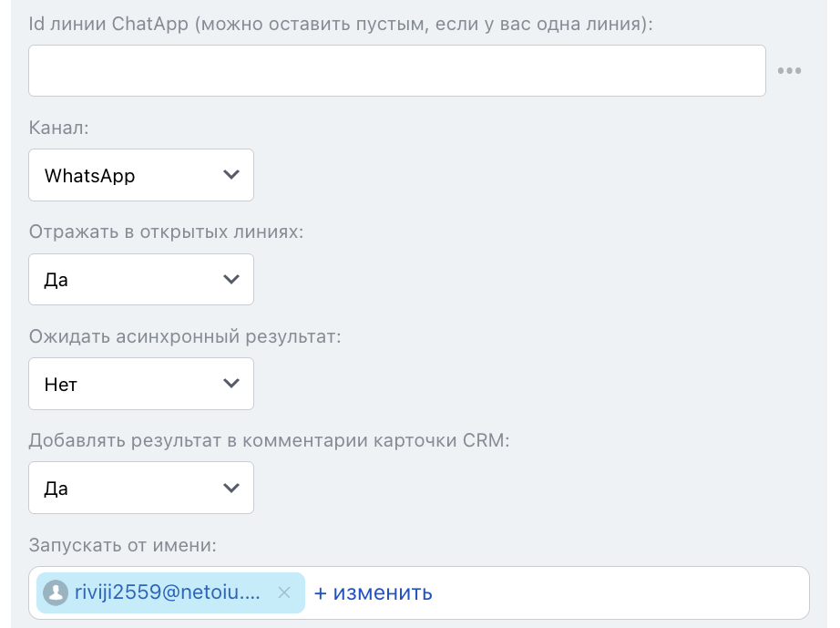The height and width of the screenshot is (628, 840).
Task: Click empty area of Запускать от имени field
Action: (620, 593)
